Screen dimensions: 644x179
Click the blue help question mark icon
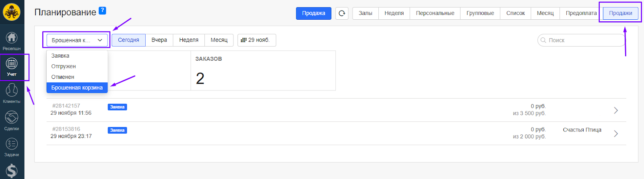[x=103, y=11]
